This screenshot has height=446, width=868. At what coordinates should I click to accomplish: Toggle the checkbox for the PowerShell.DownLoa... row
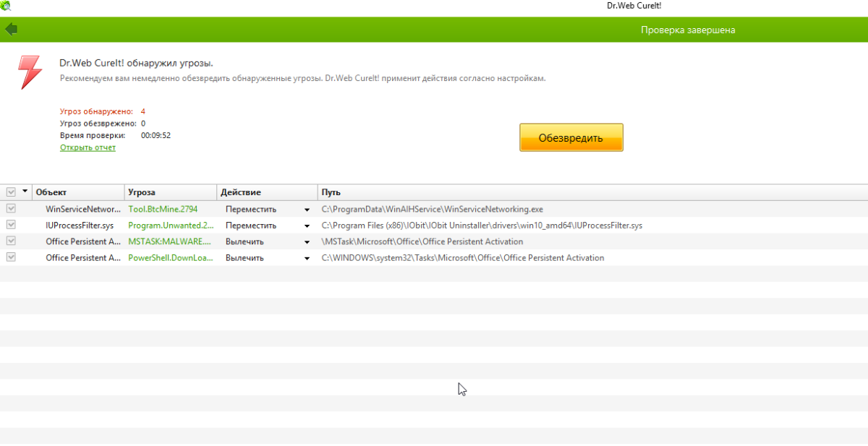tap(11, 257)
